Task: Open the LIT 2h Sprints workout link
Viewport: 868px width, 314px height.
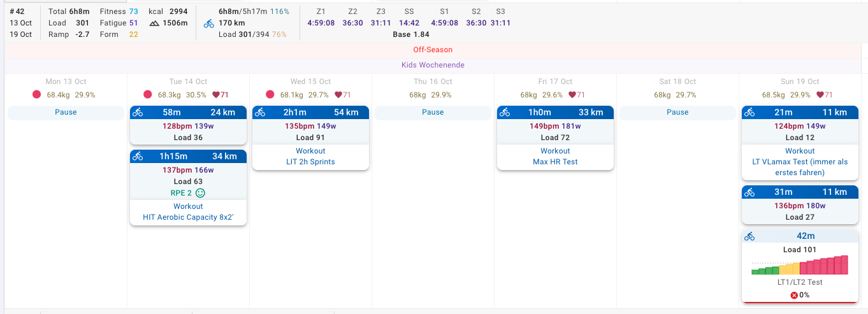Action: (x=310, y=162)
